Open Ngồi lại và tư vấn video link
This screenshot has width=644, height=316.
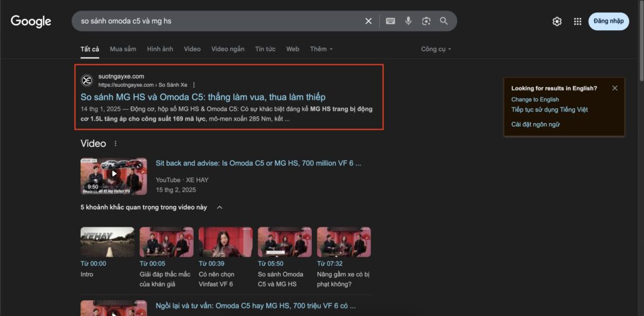point(255,306)
